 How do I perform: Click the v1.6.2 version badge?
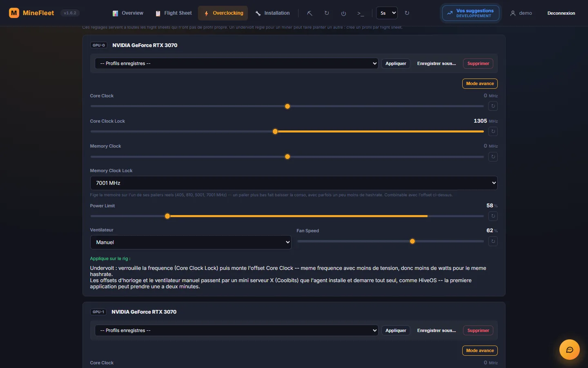tap(70, 13)
